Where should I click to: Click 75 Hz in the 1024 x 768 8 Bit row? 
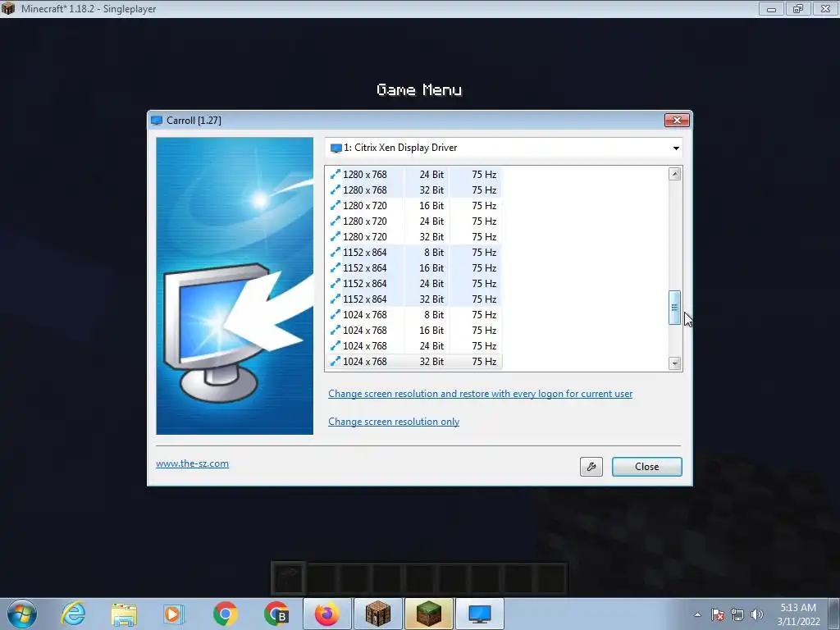484,314
